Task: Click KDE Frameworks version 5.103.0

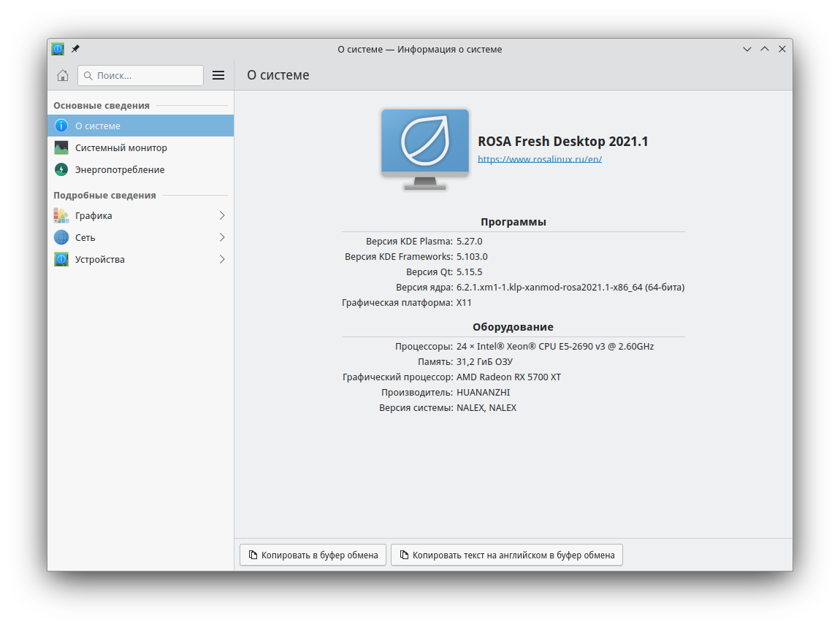Action: (x=472, y=257)
